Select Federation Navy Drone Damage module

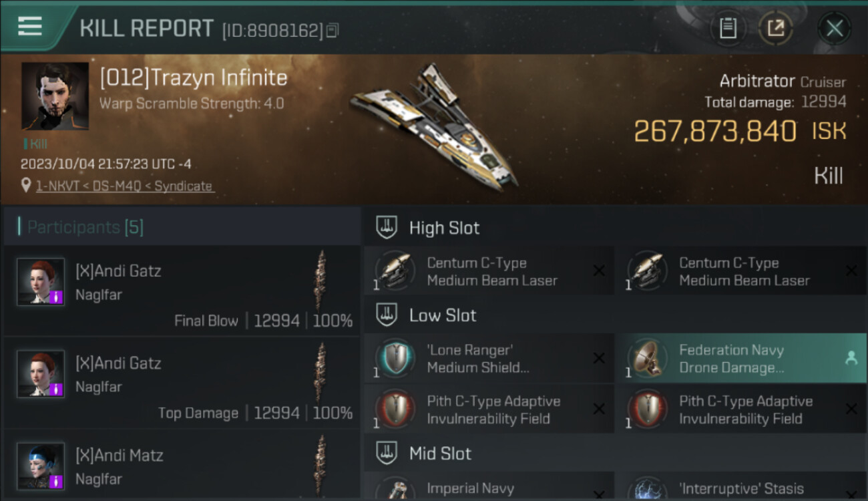pos(741,359)
